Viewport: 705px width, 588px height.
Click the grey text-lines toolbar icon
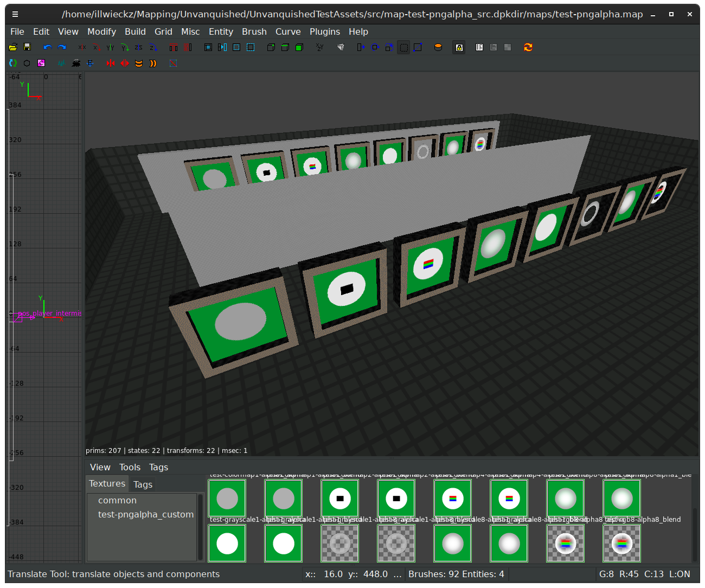pyautogui.click(x=493, y=47)
